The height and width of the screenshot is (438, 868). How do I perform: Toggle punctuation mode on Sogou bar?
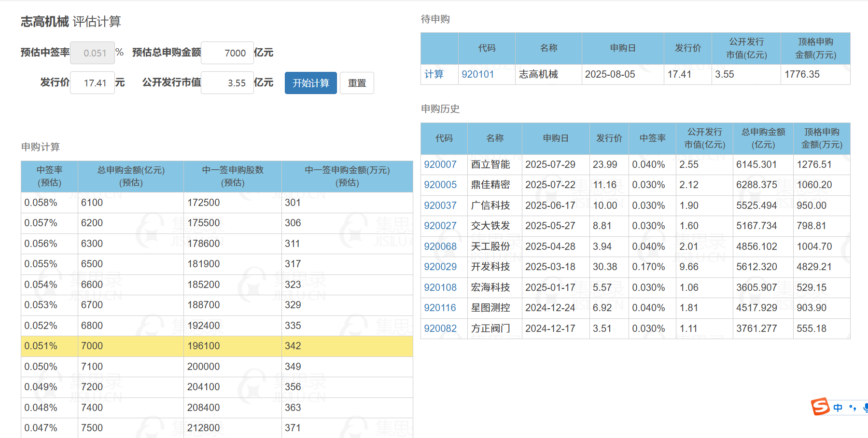[x=853, y=408]
